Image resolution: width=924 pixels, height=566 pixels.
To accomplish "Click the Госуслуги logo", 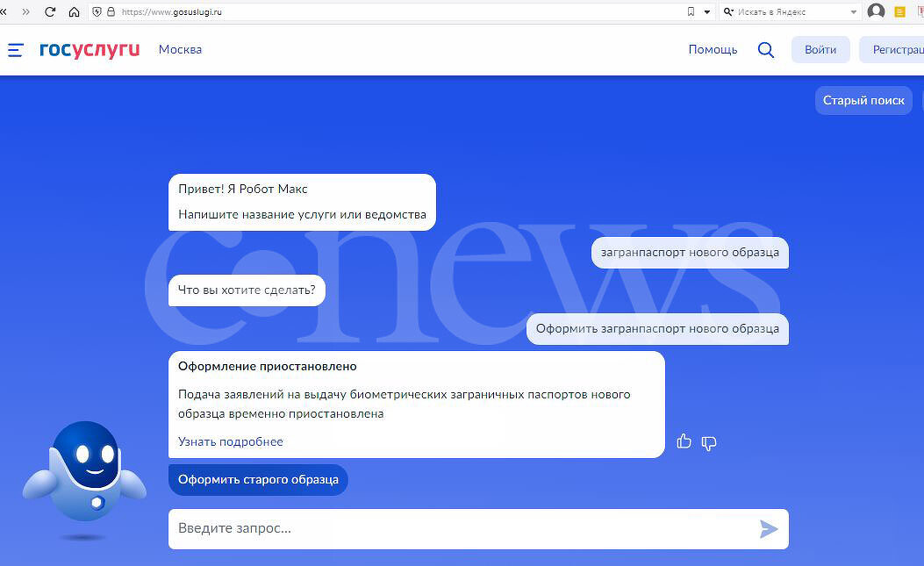I will coord(90,50).
